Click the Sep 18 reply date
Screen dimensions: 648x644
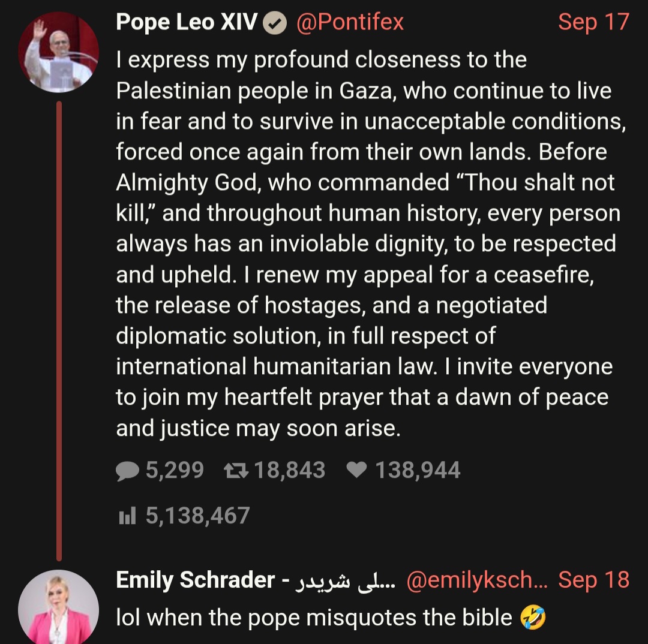tap(593, 580)
